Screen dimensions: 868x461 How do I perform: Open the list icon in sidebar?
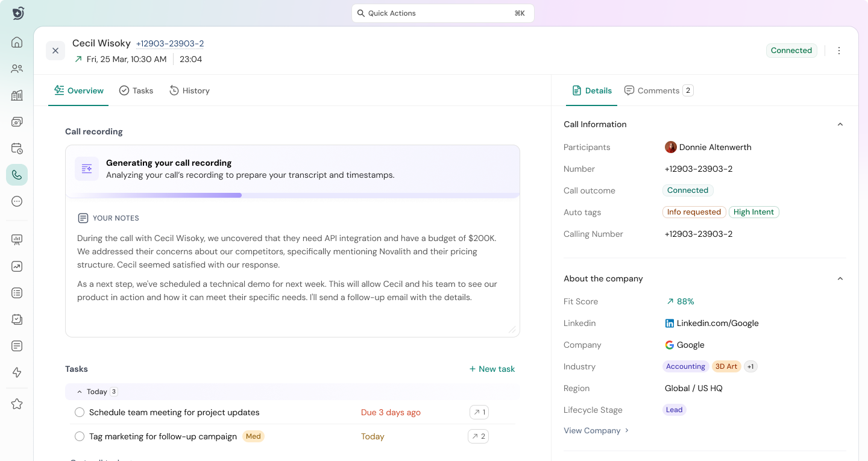click(17, 293)
